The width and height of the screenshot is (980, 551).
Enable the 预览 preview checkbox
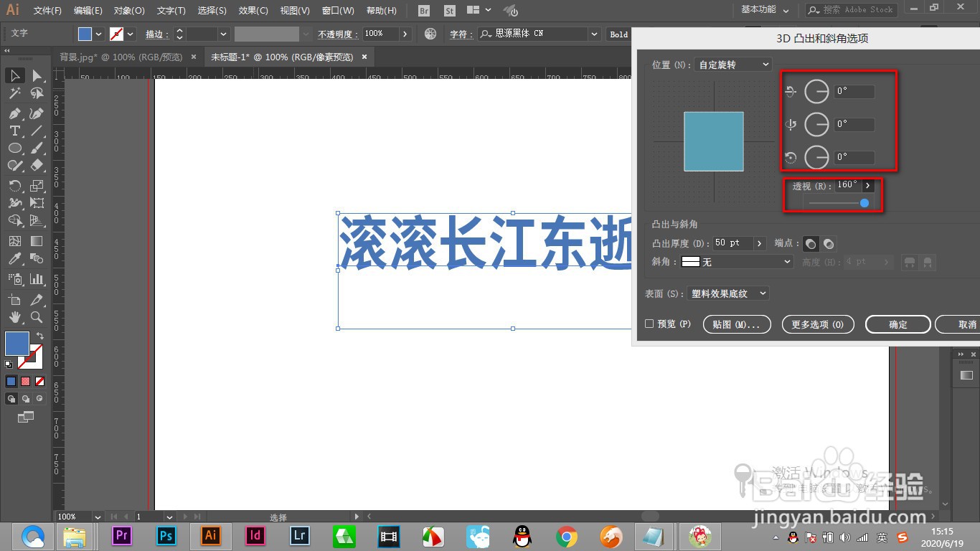649,324
